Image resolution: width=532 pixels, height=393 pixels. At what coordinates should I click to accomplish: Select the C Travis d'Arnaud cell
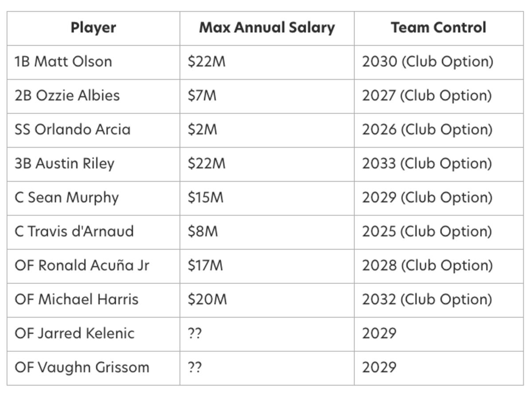point(74,231)
